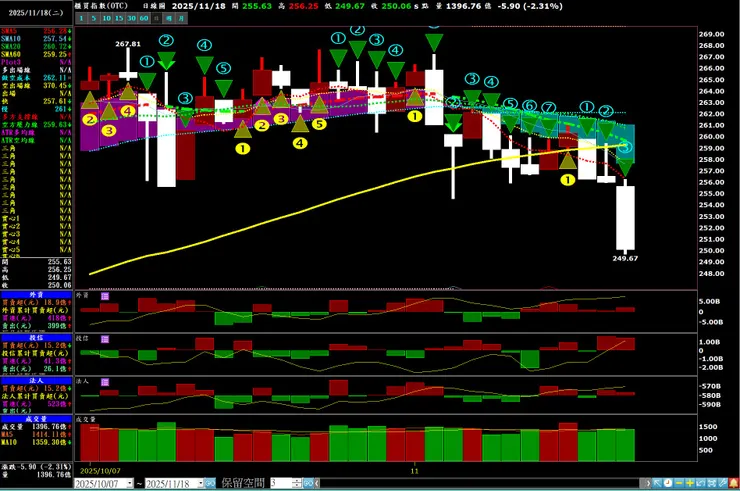Image resolution: width=740 pixels, height=491 pixels.
Task: Click the purple settings icon in 法人 panel
Action: coord(105,381)
